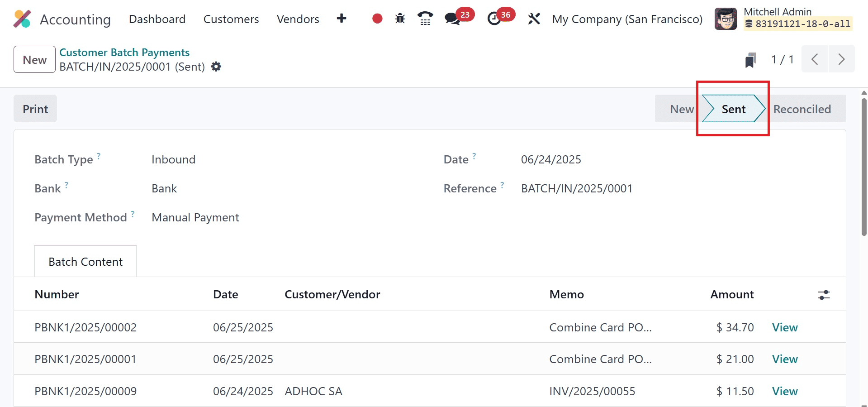Click the $ 11.50 amount cell
Screen dimensions: 868x407
(735, 391)
